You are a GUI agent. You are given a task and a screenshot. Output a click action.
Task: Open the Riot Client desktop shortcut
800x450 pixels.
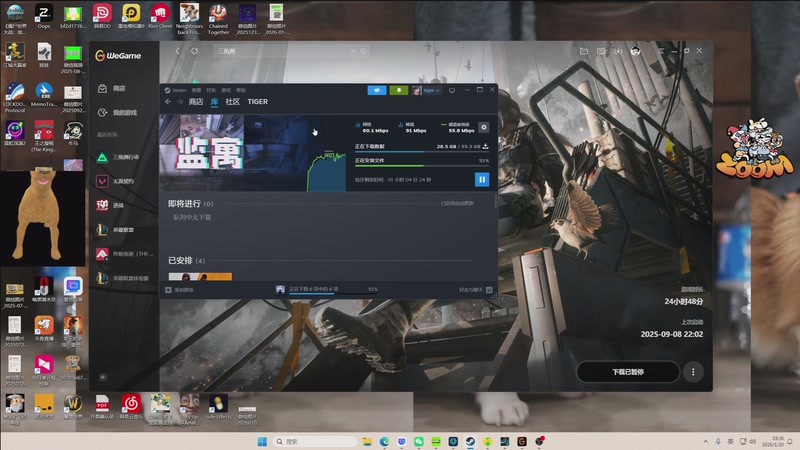pos(160,16)
